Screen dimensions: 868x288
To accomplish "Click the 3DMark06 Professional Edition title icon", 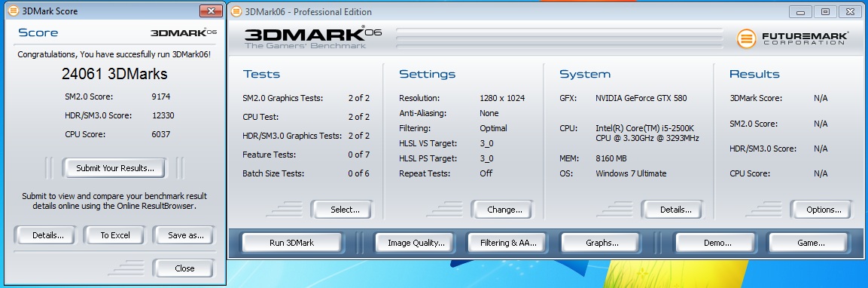I will [x=236, y=11].
